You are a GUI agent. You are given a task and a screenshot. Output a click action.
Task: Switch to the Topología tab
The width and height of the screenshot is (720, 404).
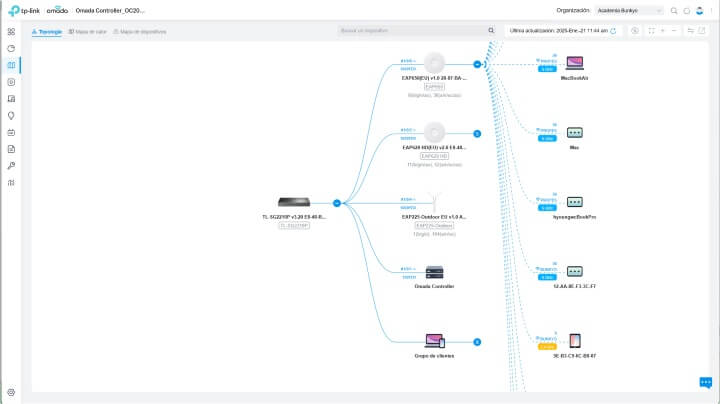pos(47,32)
